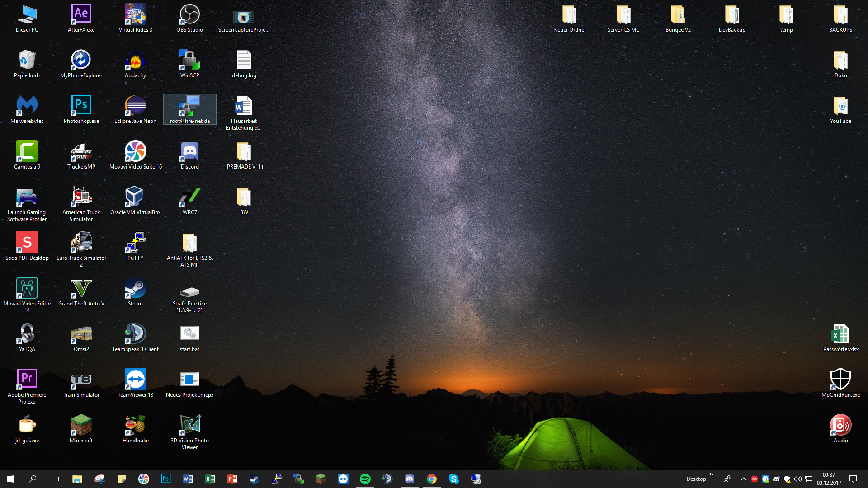868x488 pixels.
Task: Open the Task View button
Action: pos(54,479)
